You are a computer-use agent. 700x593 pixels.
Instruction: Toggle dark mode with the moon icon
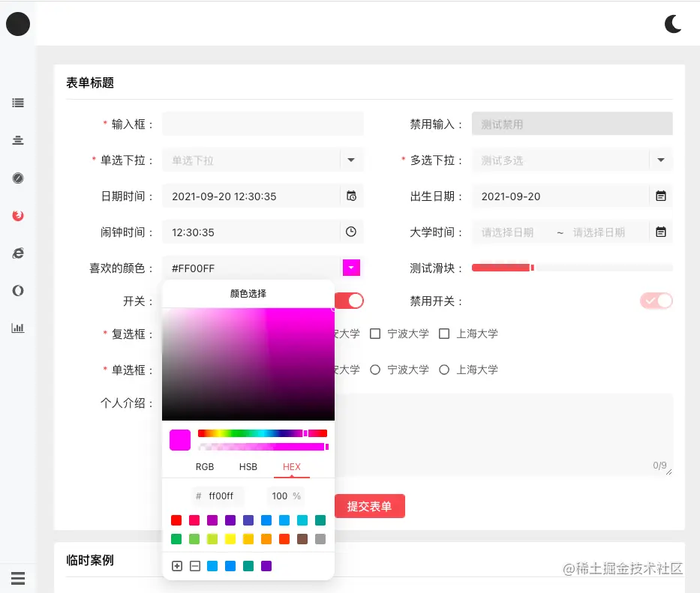pyautogui.click(x=673, y=23)
